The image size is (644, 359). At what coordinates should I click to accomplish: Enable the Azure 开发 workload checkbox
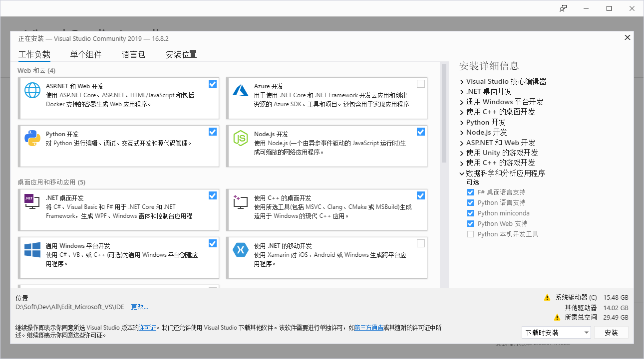coord(420,84)
